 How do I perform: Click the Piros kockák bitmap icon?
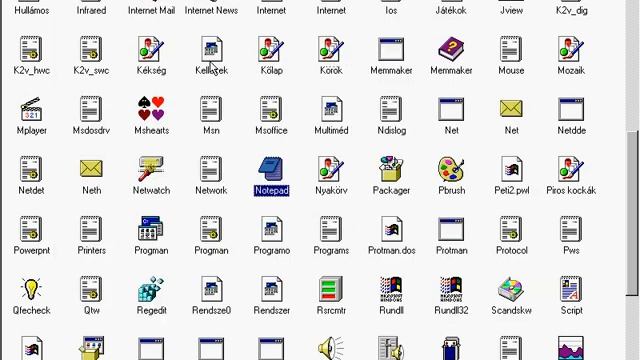[571, 169]
